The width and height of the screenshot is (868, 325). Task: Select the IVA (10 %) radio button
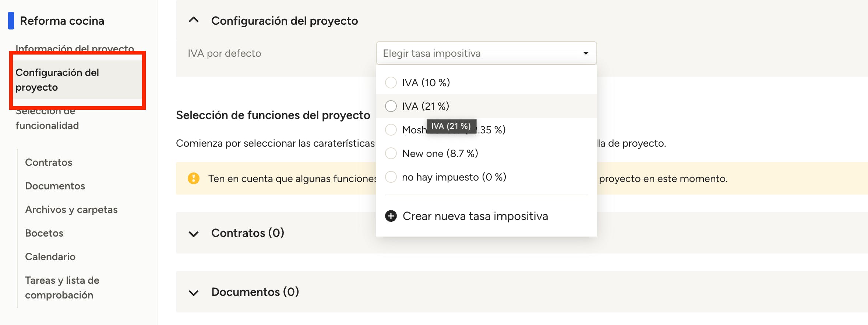(391, 83)
